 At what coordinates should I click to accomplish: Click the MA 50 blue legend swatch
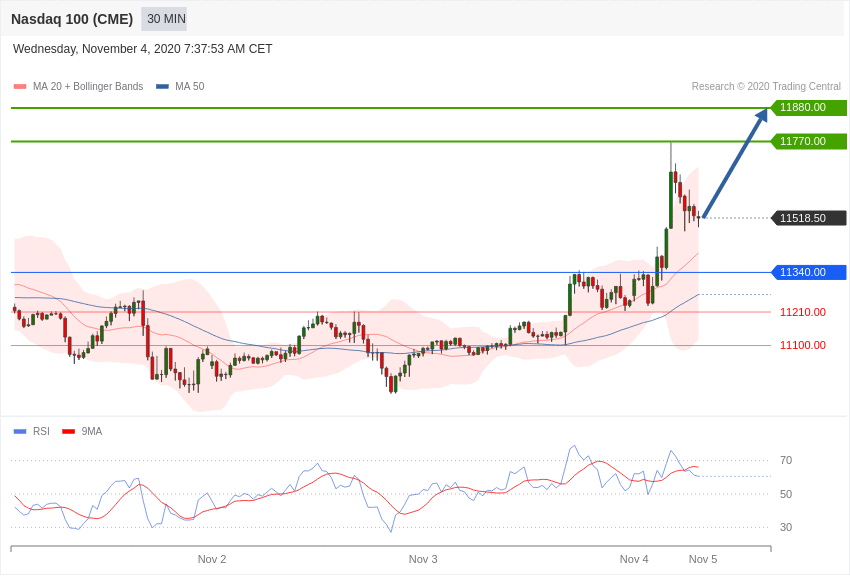click(x=162, y=86)
